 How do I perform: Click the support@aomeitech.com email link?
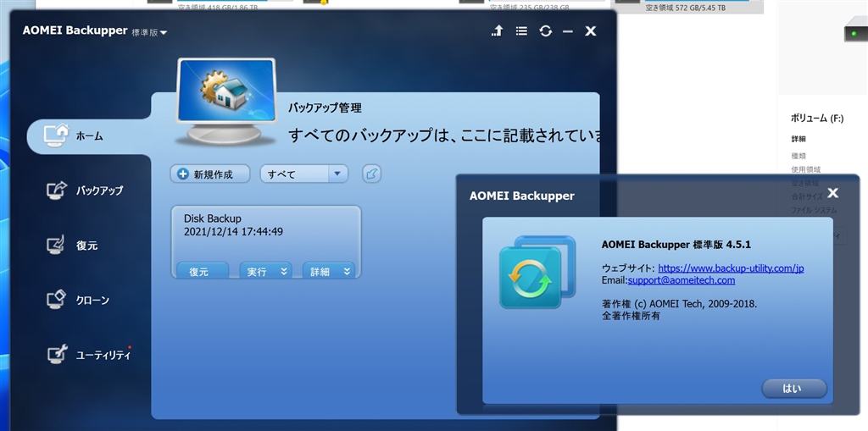[682, 280]
